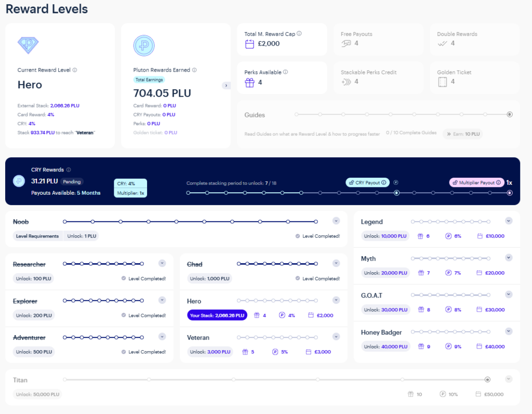The image size is (532, 414).
Task: Click last marker on stacking period timeline
Action: [510, 193]
